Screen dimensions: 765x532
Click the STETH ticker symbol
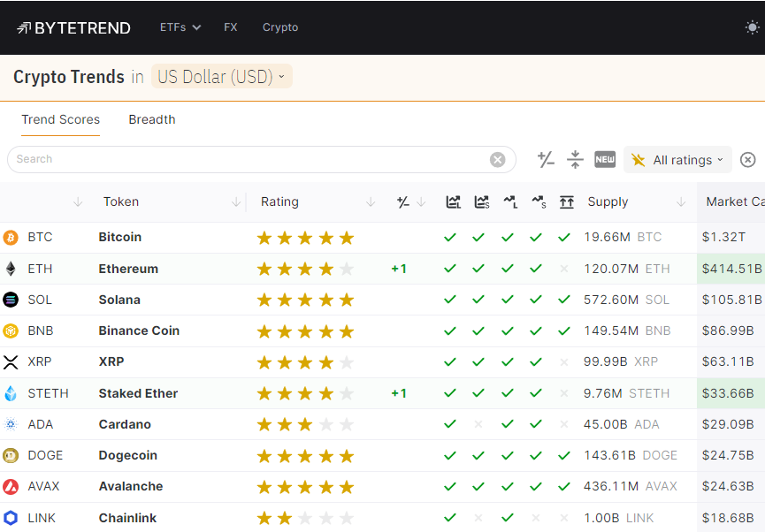point(48,393)
